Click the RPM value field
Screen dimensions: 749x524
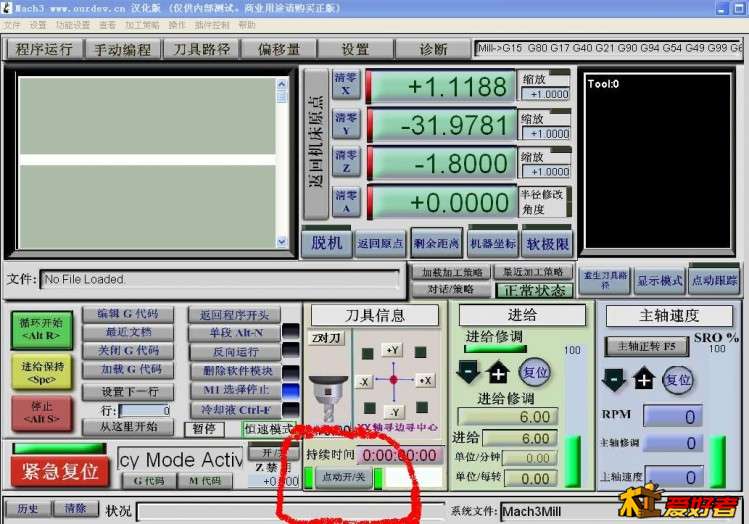[x=673, y=416]
